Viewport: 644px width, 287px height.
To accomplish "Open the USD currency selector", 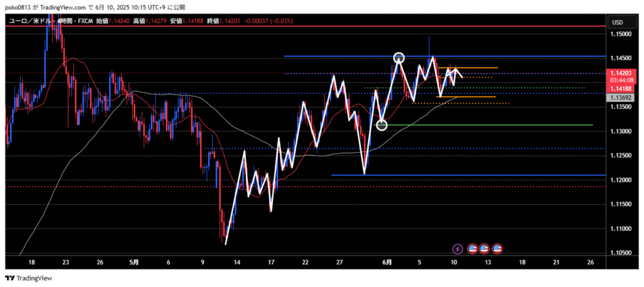I will (x=617, y=23).
